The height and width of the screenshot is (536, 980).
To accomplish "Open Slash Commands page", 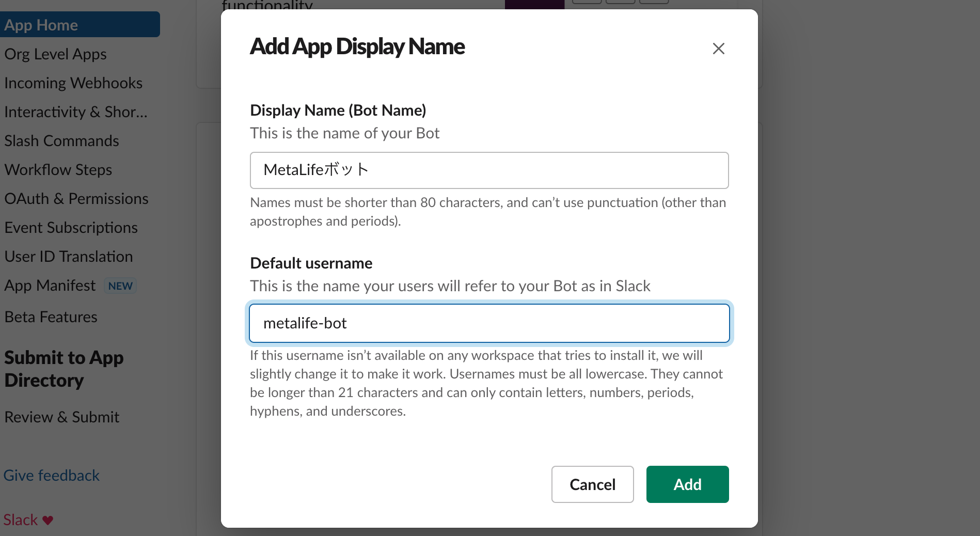I will pos(61,141).
